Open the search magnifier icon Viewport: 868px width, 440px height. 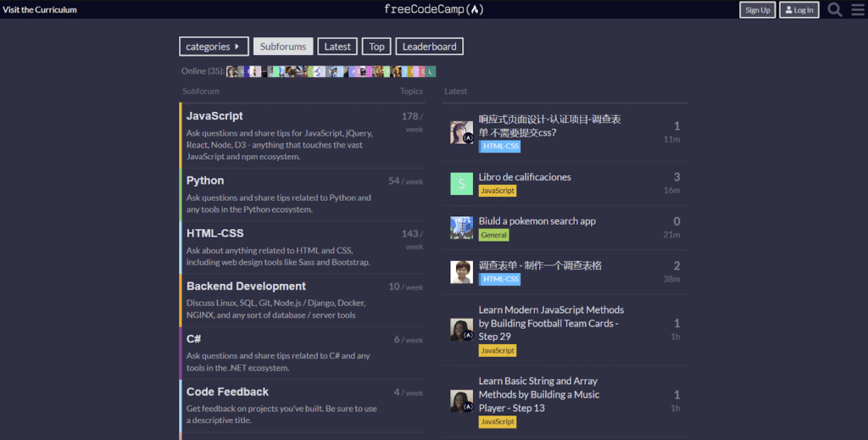click(835, 9)
